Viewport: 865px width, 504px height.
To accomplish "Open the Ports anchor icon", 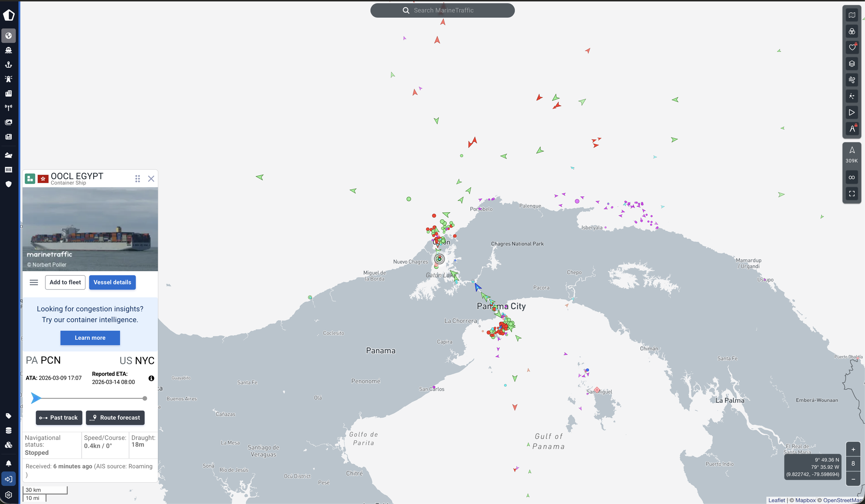I will point(8,65).
